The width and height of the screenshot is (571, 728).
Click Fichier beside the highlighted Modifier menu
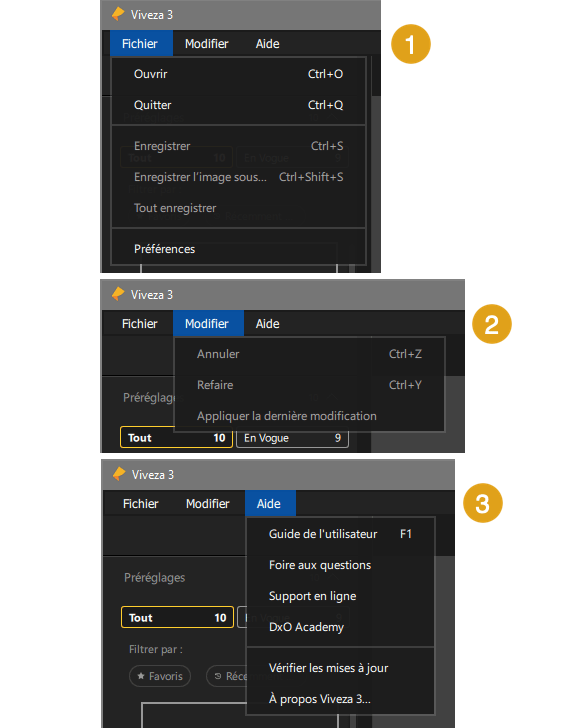tap(139, 324)
